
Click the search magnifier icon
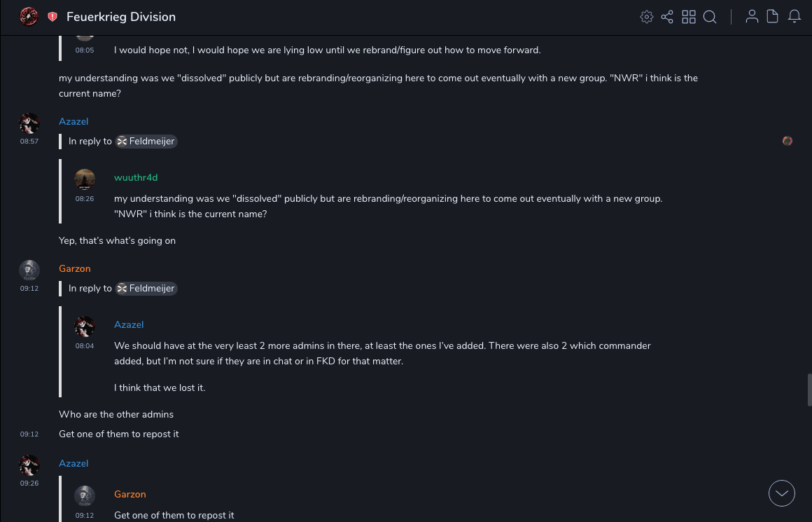[x=710, y=17]
